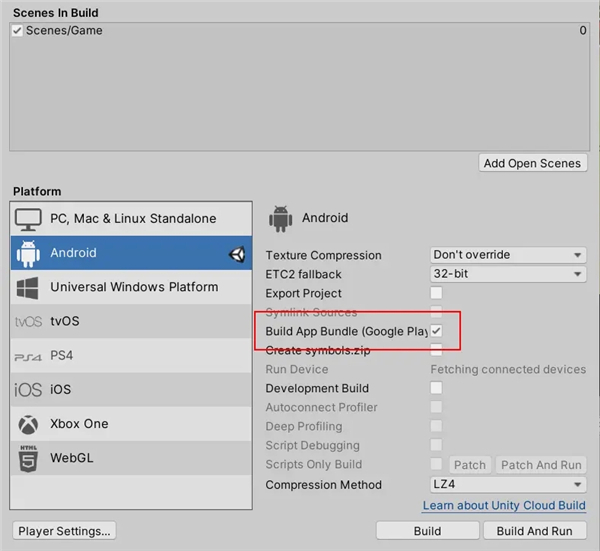The image size is (600, 551).
Task: Click the Build button
Action: pos(427,531)
